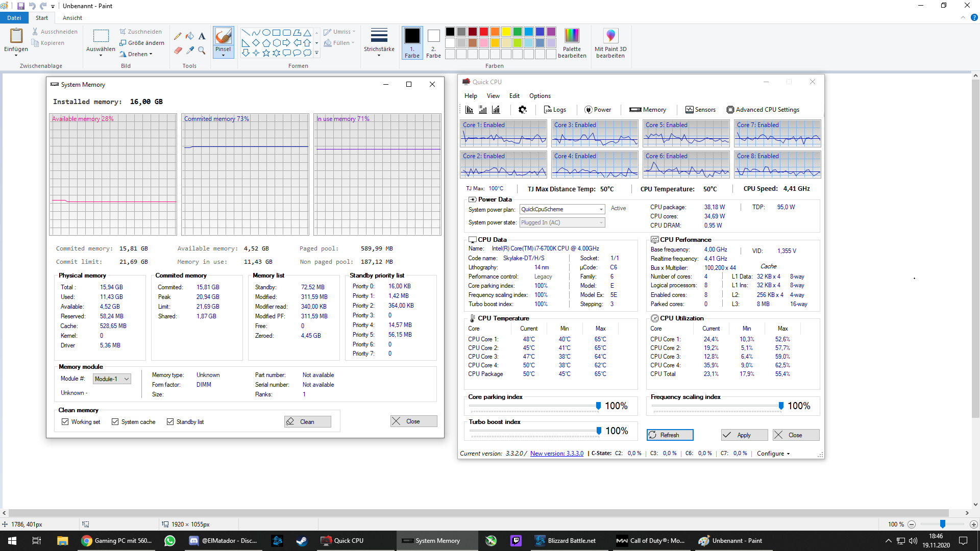The height and width of the screenshot is (551, 980).
Task: Choose the Polygon shape
Action: pos(297,33)
